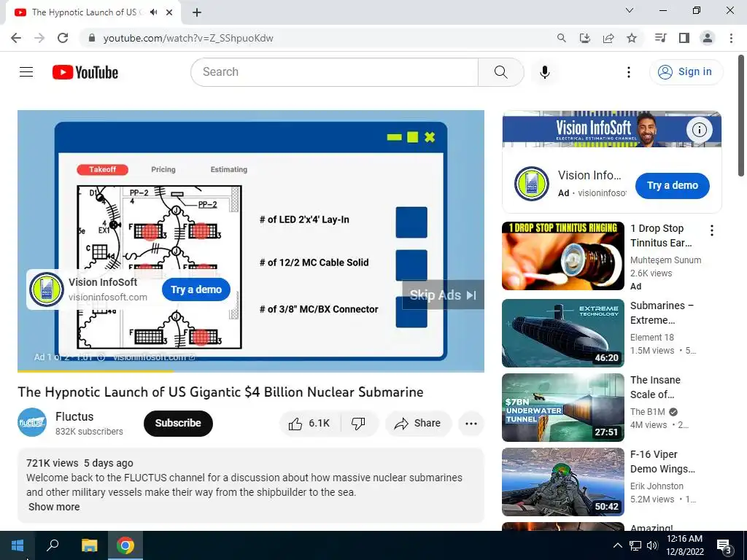Viewport: 747px width, 560px height.
Task: Start voice search with the microphone
Action: tap(544, 72)
